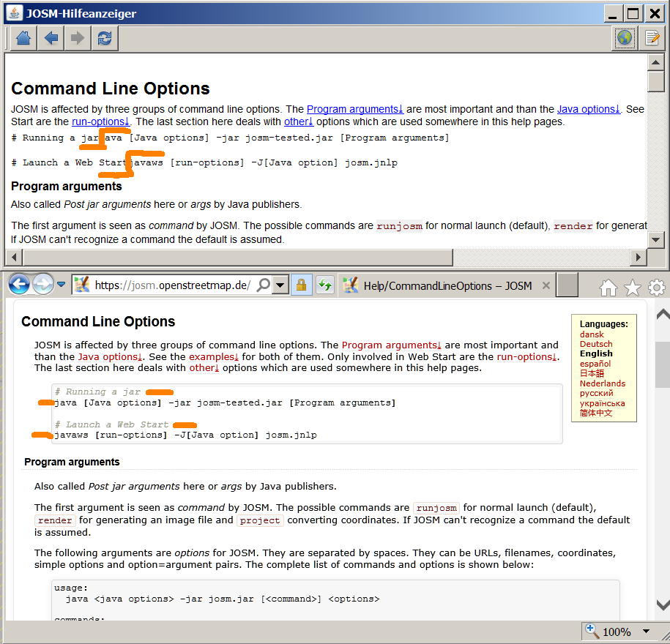Follow the other link in JOSM help viewer

pos(299,121)
